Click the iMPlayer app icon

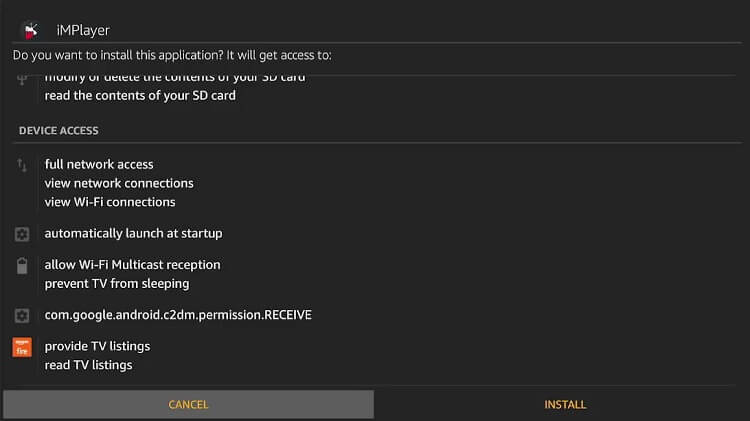[31, 30]
